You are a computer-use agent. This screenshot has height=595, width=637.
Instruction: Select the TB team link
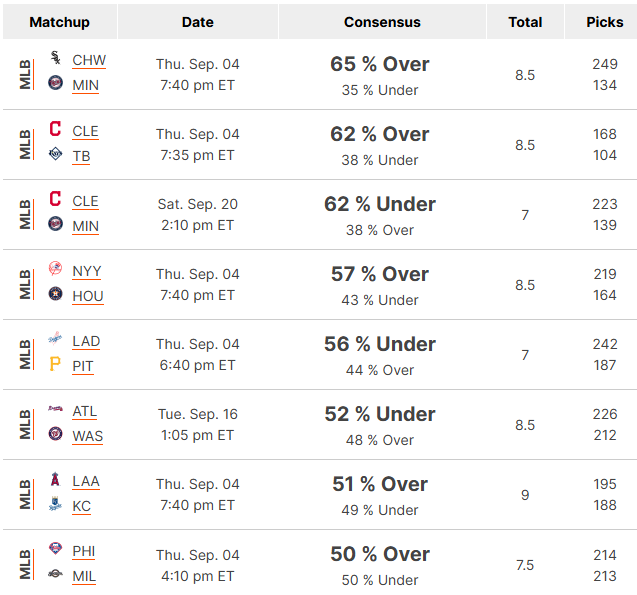(81, 156)
